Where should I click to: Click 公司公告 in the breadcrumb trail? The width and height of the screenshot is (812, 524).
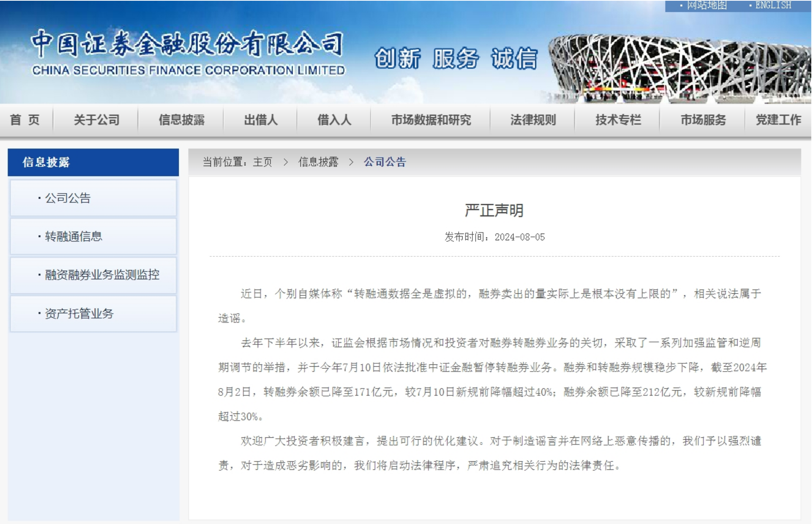[x=385, y=162]
